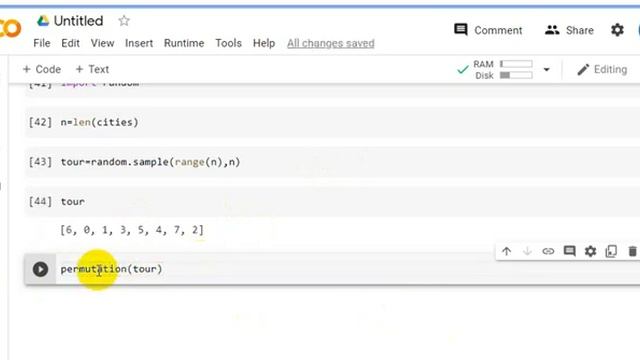Open the Editing mode dropdown
The width and height of the screenshot is (640, 360).
[602, 70]
